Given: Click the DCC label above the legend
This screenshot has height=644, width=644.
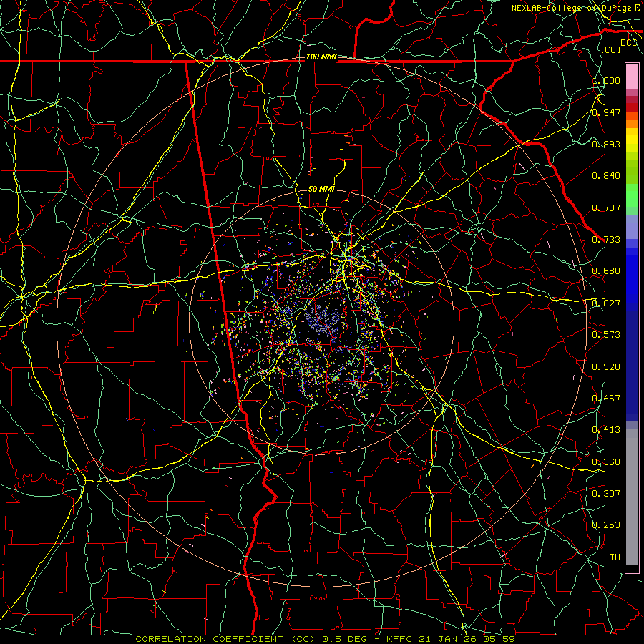Looking at the screenshot, I should pos(628,43).
